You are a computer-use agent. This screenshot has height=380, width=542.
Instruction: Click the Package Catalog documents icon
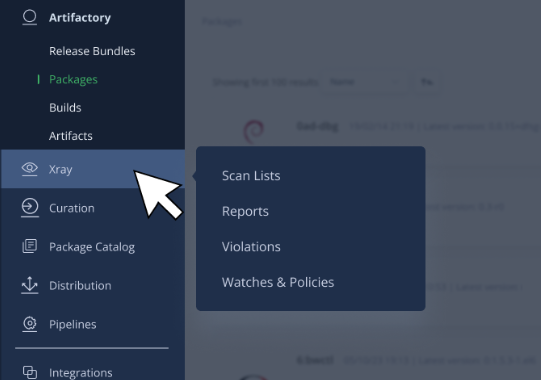pyautogui.click(x=30, y=246)
